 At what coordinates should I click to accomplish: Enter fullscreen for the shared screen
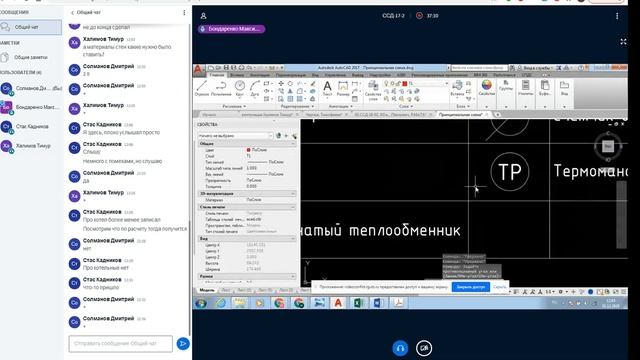(623, 42)
